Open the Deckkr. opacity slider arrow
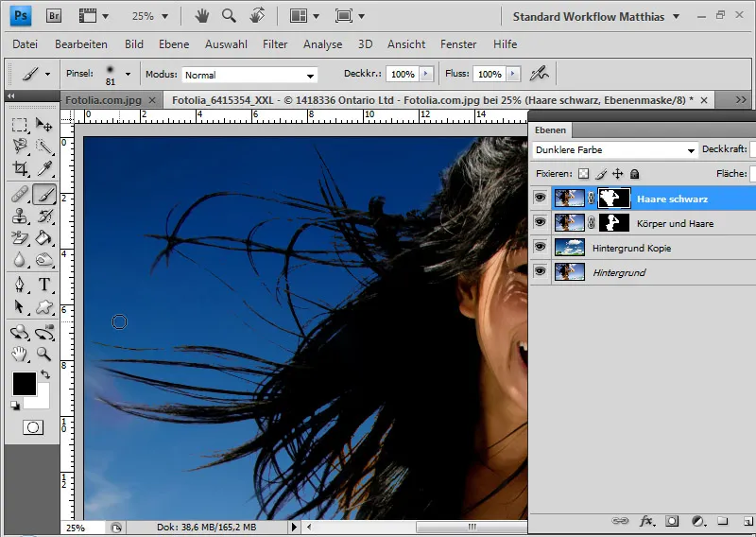The width and height of the screenshot is (756, 537). tap(426, 74)
